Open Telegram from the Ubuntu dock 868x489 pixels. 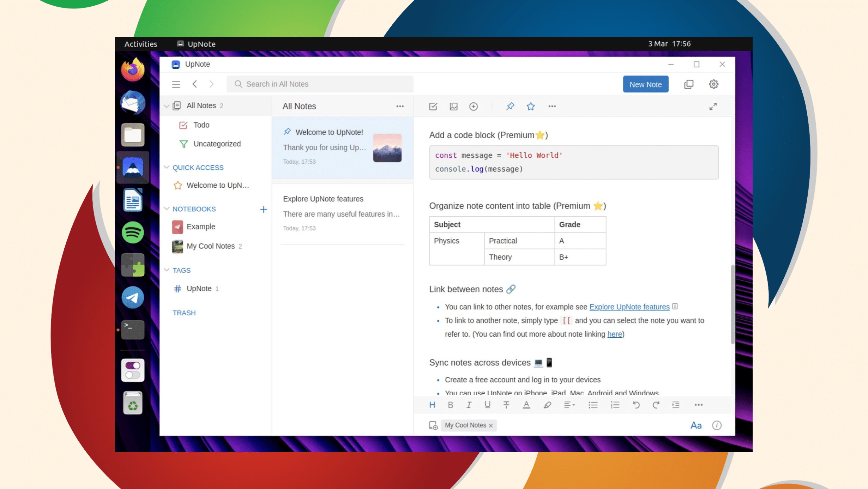[133, 297]
